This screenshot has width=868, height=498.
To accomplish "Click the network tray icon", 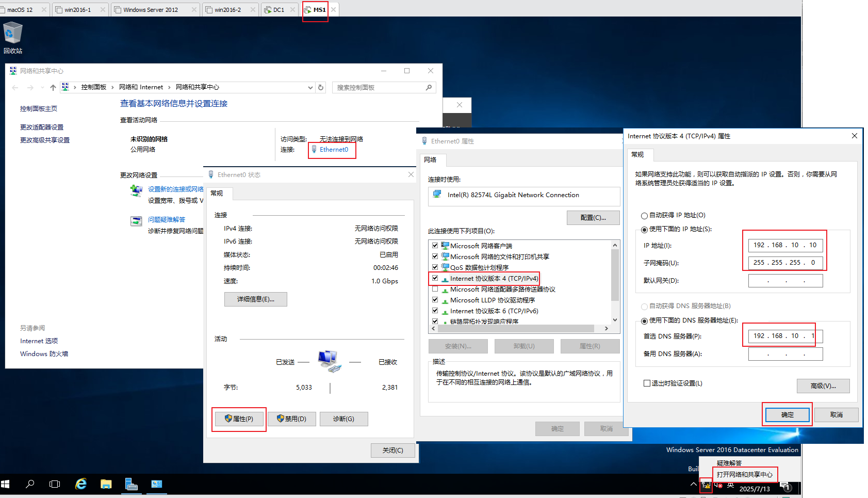I will point(706,485).
